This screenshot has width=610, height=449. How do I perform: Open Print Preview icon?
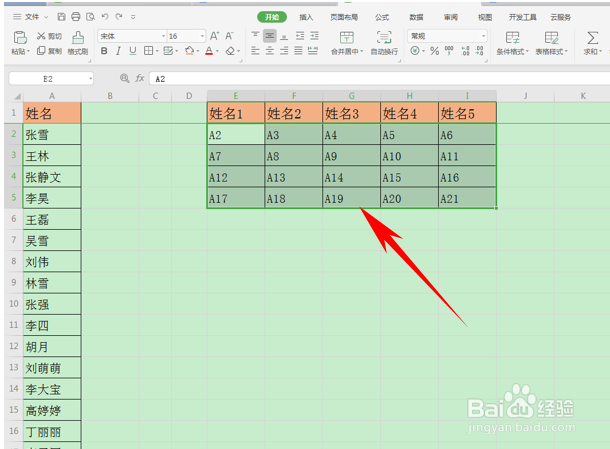tap(91, 17)
